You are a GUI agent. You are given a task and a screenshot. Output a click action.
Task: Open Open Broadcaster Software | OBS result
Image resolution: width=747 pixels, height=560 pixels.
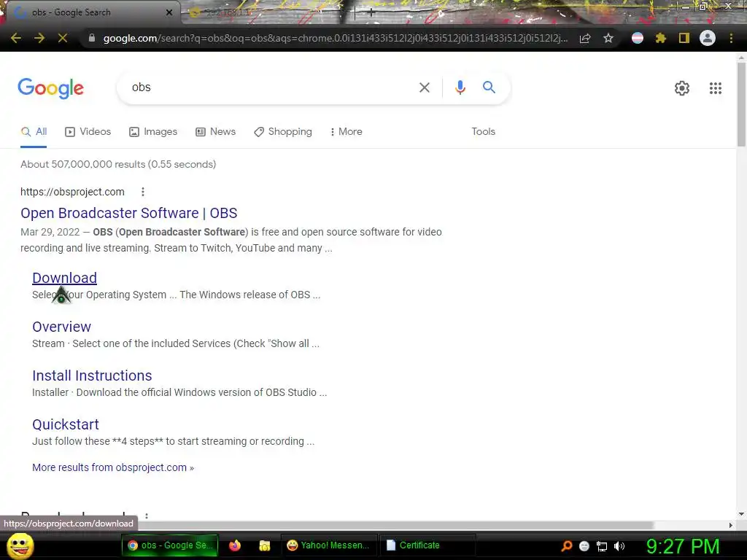coord(128,213)
